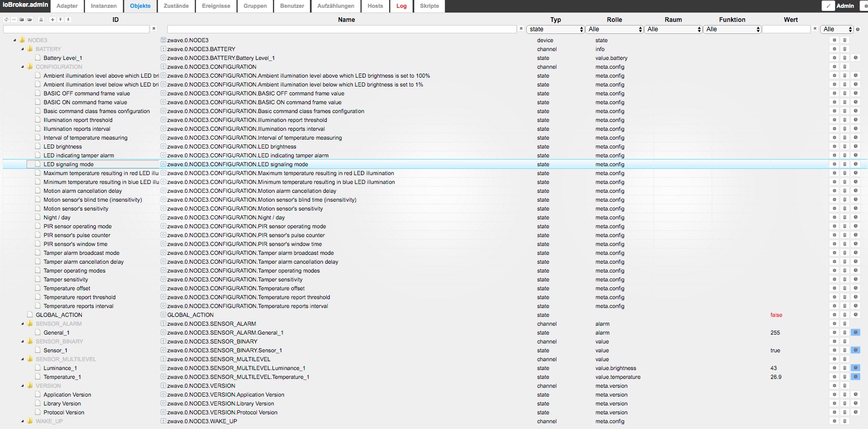Open the Typ filter dropdown showing state
Viewport: 868px width, 430px height.
[x=555, y=29]
